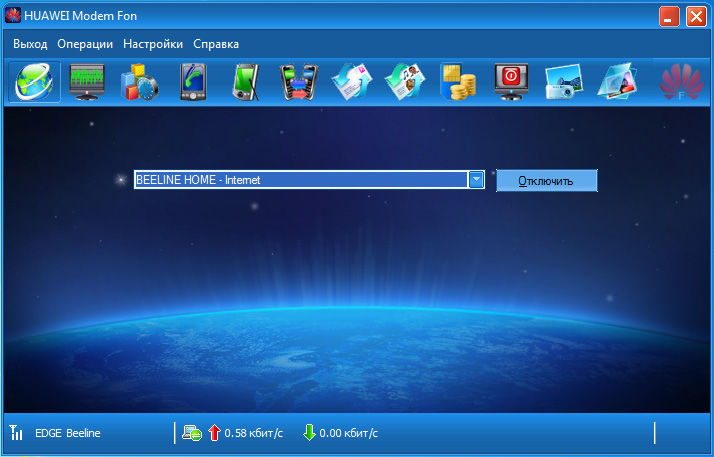Open the phone call dialer icon
This screenshot has width=714, height=457.
point(193,82)
